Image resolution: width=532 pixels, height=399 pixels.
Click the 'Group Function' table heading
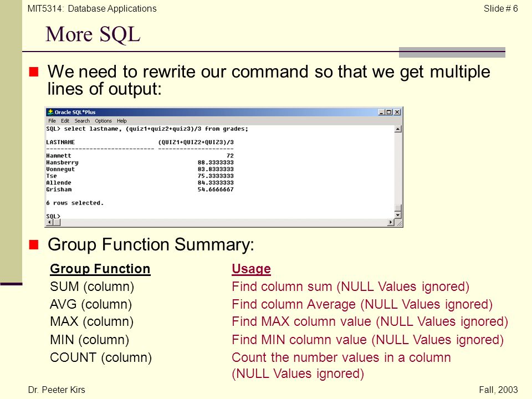point(100,269)
